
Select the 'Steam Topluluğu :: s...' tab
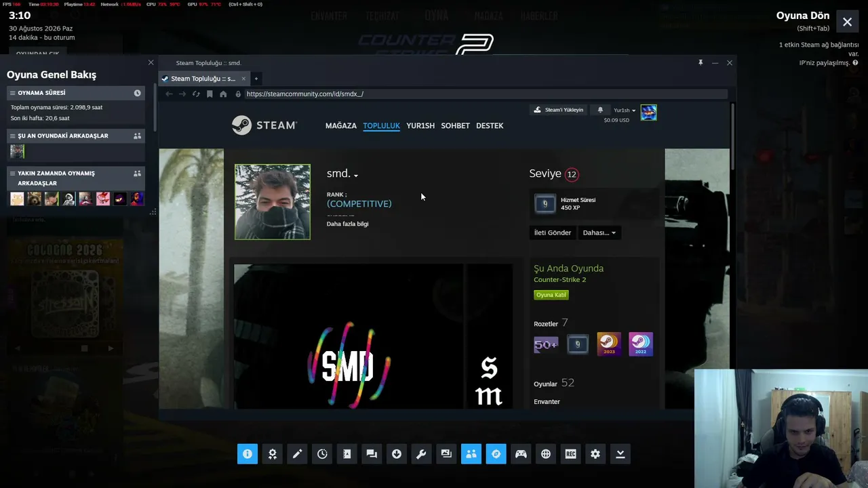[x=203, y=79]
